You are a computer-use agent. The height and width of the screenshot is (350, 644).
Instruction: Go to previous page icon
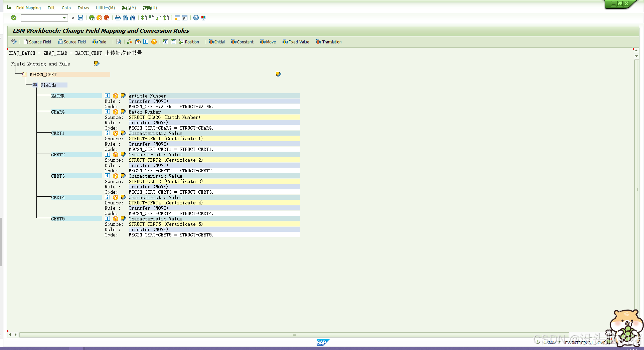click(151, 18)
